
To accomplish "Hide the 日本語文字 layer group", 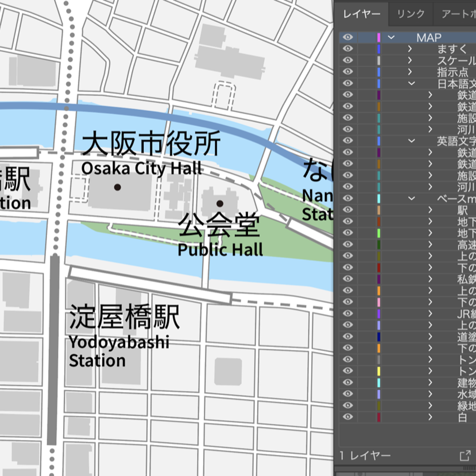I will (348, 83).
